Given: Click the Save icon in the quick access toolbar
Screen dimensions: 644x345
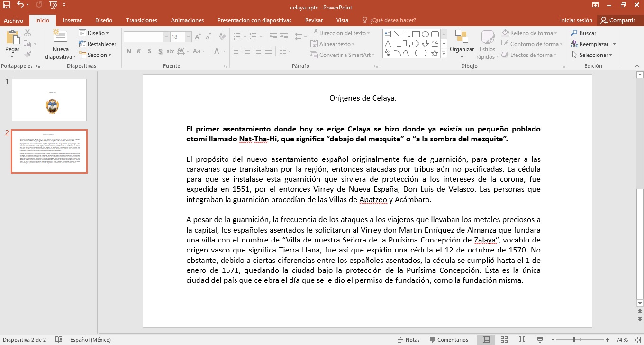Looking at the screenshot, I should [x=7, y=5].
